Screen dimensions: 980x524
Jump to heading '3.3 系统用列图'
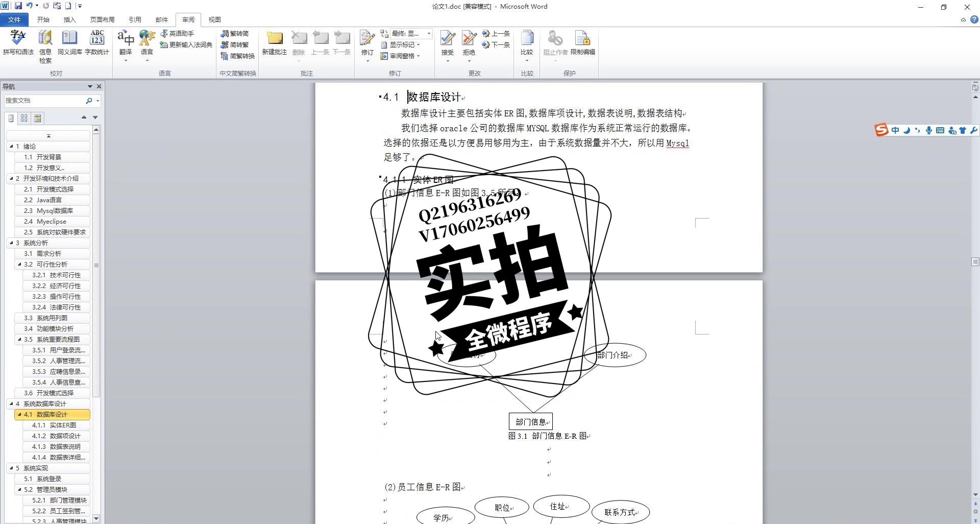tap(53, 318)
